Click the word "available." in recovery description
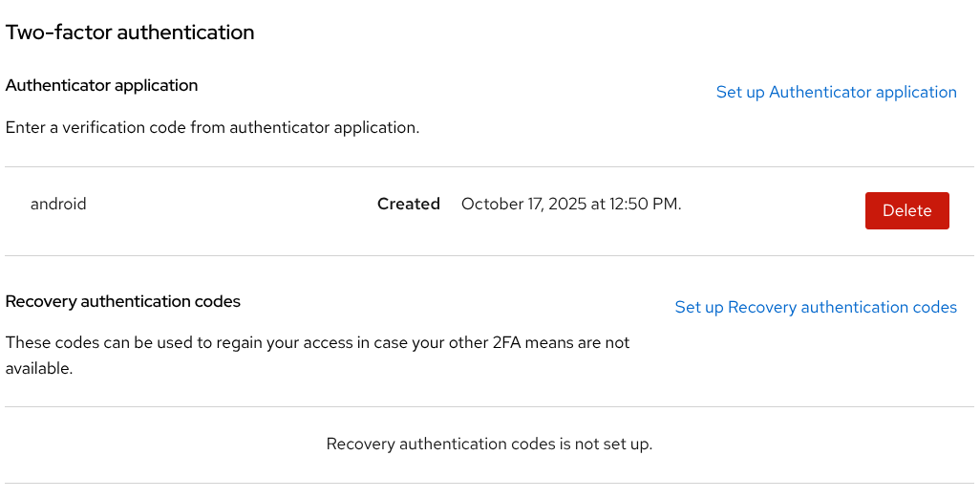 39,368
